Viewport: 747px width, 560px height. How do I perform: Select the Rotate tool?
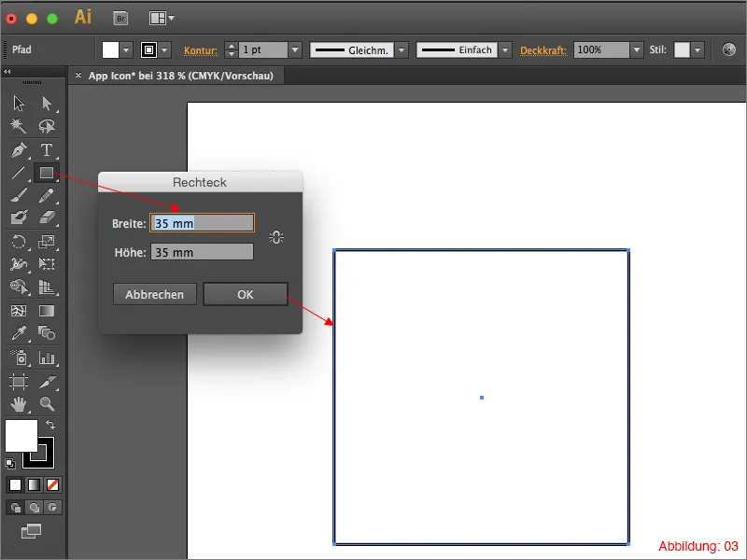[19, 242]
